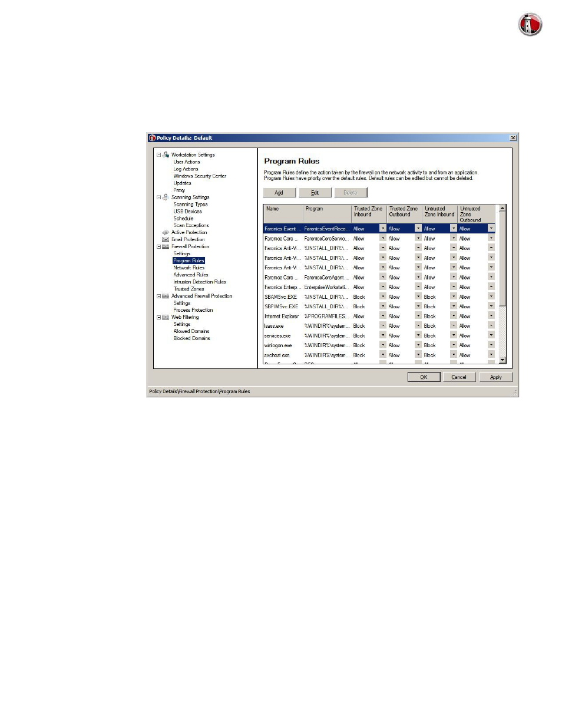Confirm the dialog with OK
Screen dimensions: 562x728
coord(424,377)
